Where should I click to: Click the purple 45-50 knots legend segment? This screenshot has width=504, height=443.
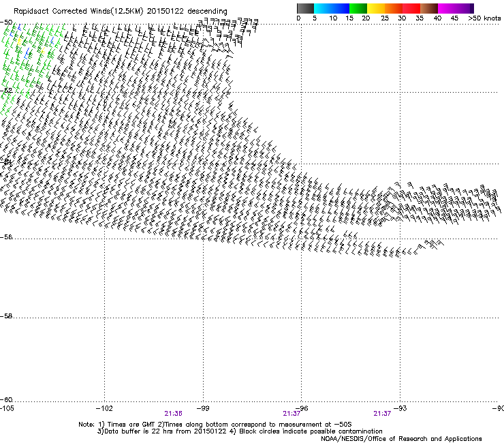click(464, 8)
